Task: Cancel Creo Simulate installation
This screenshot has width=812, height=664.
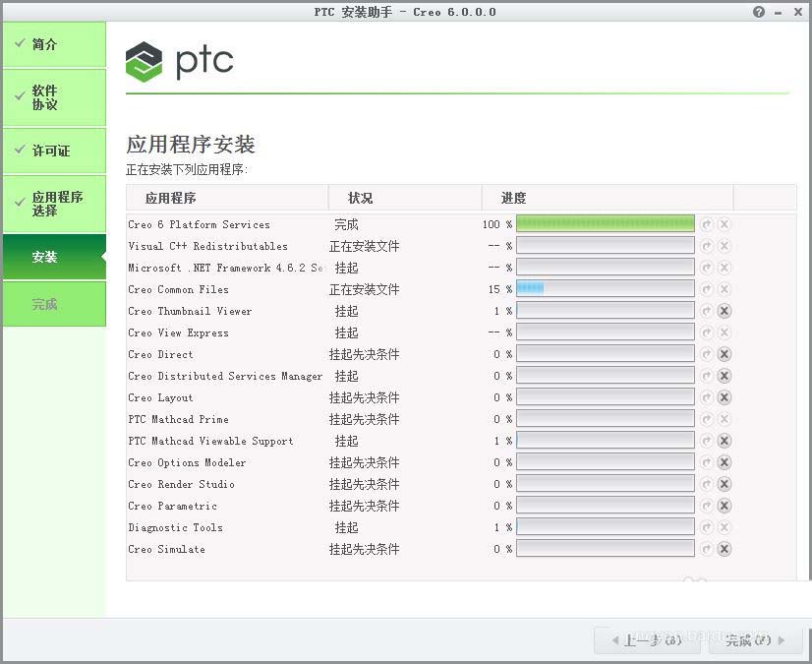Action: point(724,549)
